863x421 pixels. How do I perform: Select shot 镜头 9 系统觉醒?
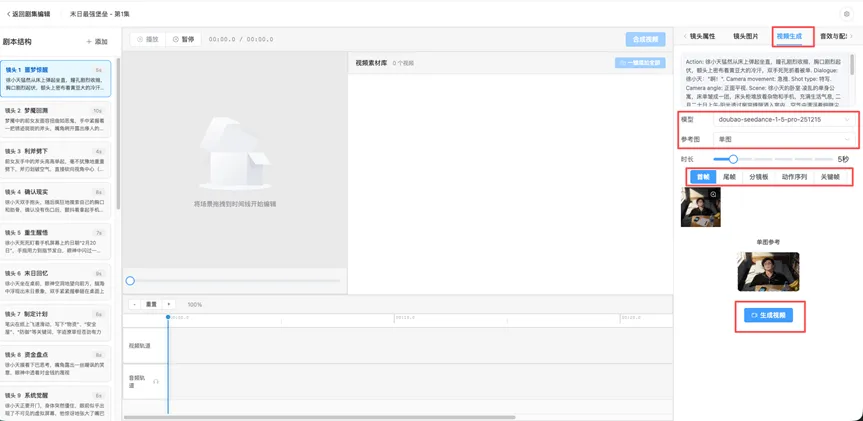[x=56, y=404]
